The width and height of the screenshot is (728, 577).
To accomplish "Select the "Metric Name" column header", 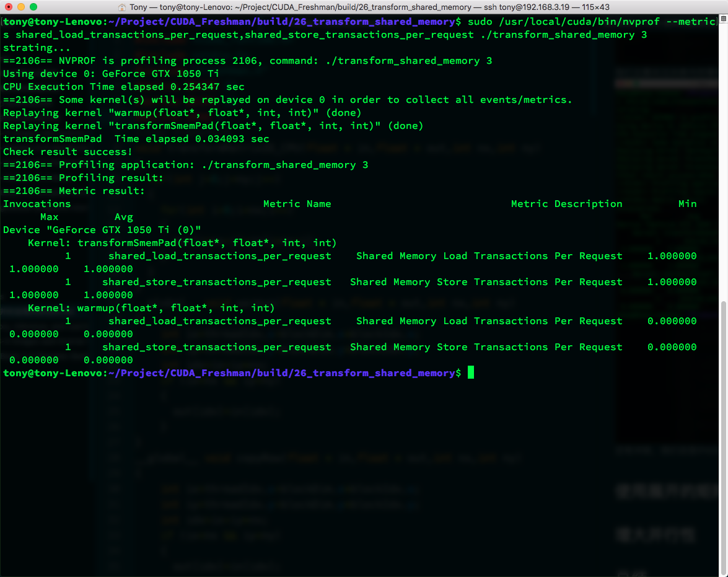I will tap(297, 204).
